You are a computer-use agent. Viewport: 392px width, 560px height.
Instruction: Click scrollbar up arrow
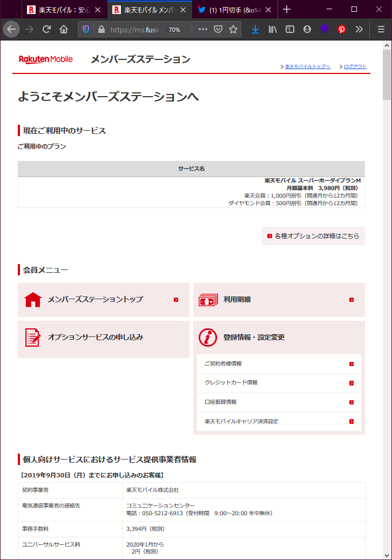(x=387, y=45)
